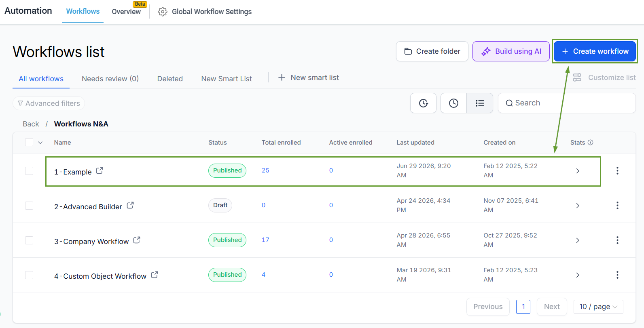Expand stats chevron for 2-Advanced Builder
The image size is (644, 328).
[x=578, y=206]
